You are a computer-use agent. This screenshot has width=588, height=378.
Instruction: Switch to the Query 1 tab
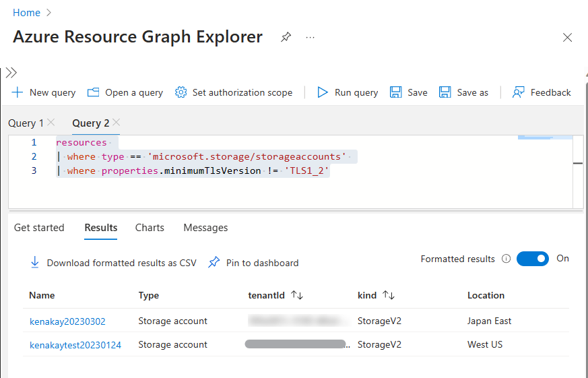pyautogui.click(x=26, y=123)
